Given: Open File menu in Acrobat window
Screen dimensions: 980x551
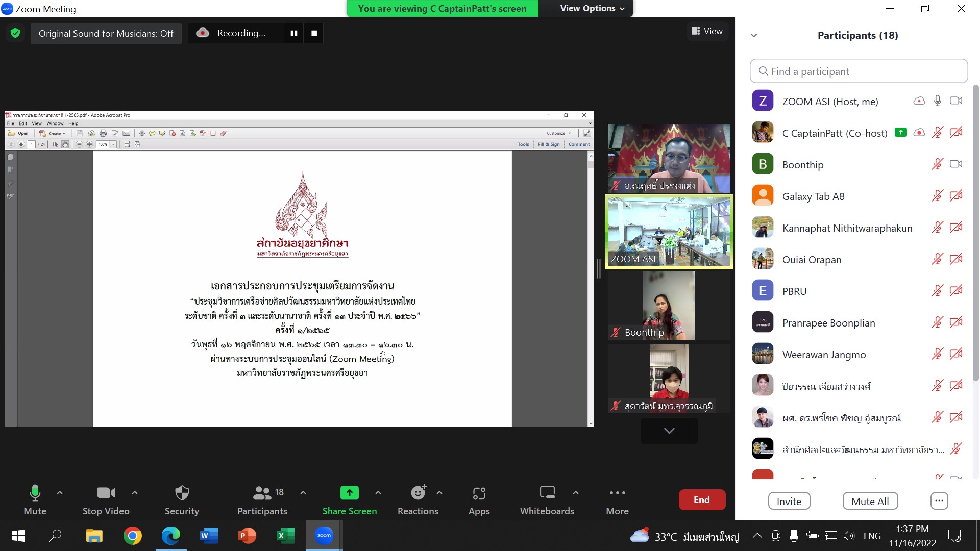Looking at the screenshot, I should [x=10, y=123].
